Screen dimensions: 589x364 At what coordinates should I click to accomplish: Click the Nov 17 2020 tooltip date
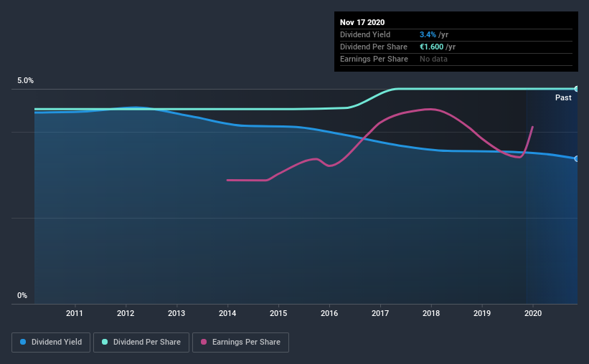(x=362, y=22)
